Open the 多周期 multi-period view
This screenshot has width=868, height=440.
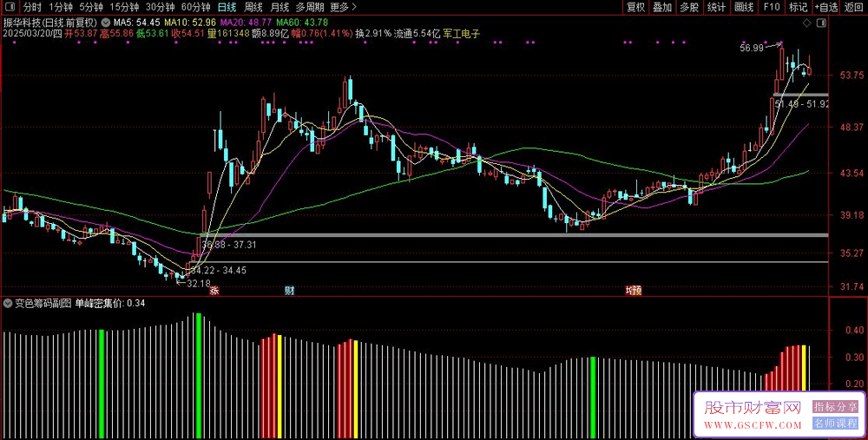point(309,7)
